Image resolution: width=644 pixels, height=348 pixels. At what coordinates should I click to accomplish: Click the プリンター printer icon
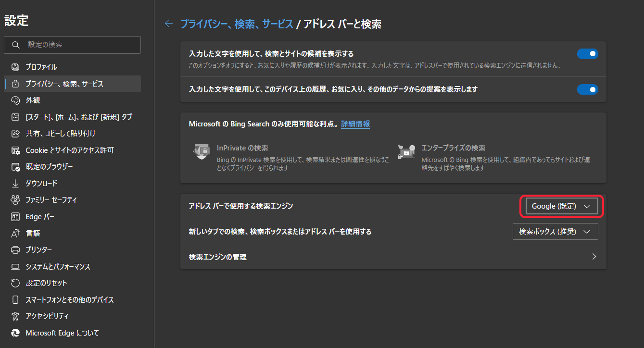coord(15,250)
